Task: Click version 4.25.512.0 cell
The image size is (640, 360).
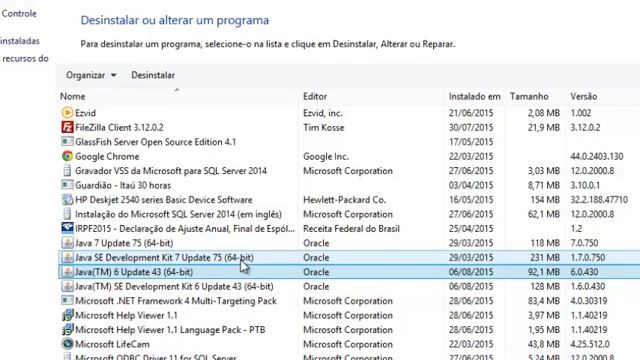Action: 590,344
